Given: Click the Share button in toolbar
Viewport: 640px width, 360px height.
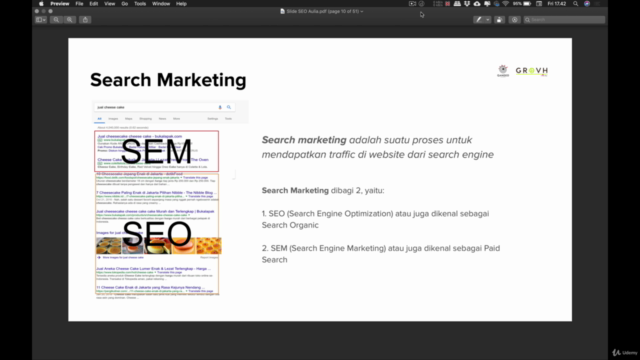Looking at the screenshot, I should point(85,20).
